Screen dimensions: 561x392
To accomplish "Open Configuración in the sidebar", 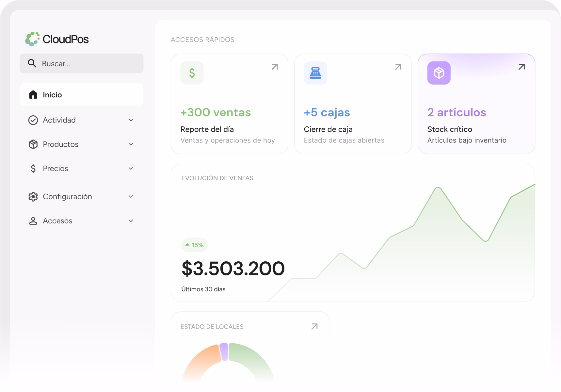I will click(82, 197).
